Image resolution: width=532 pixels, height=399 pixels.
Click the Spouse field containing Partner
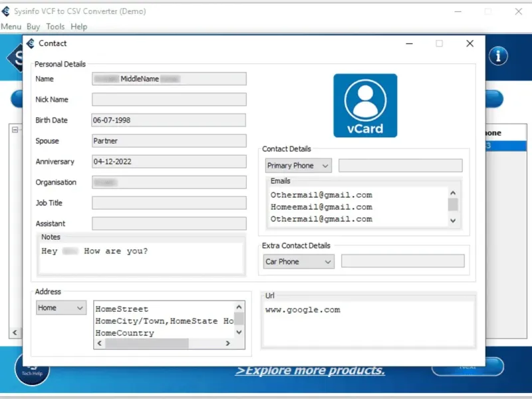click(169, 141)
